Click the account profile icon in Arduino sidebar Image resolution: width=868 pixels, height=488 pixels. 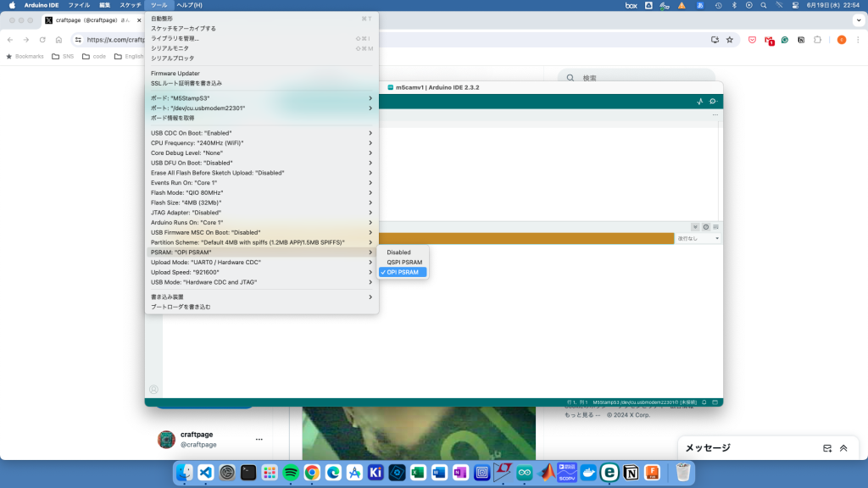point(154,390)
